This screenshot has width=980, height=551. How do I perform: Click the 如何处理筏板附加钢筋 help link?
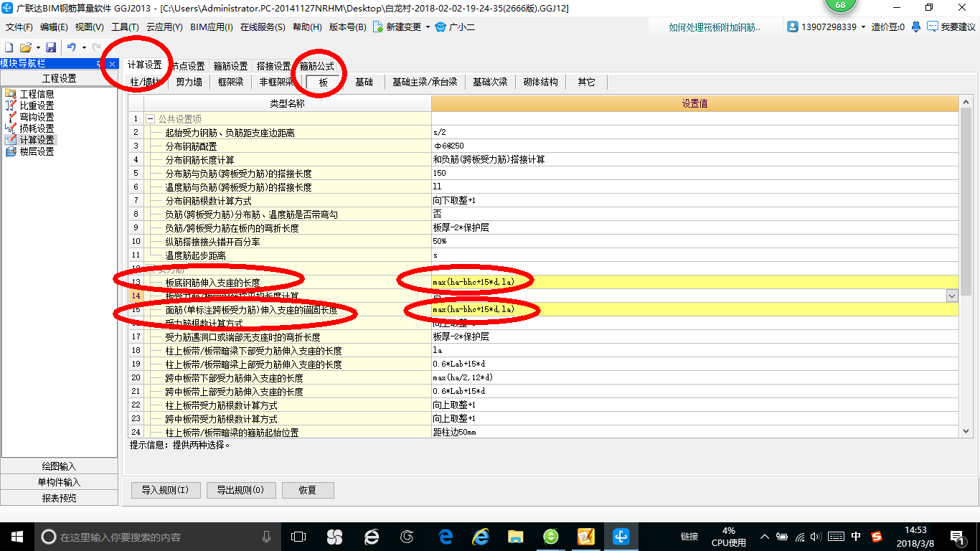coord(715,27)
